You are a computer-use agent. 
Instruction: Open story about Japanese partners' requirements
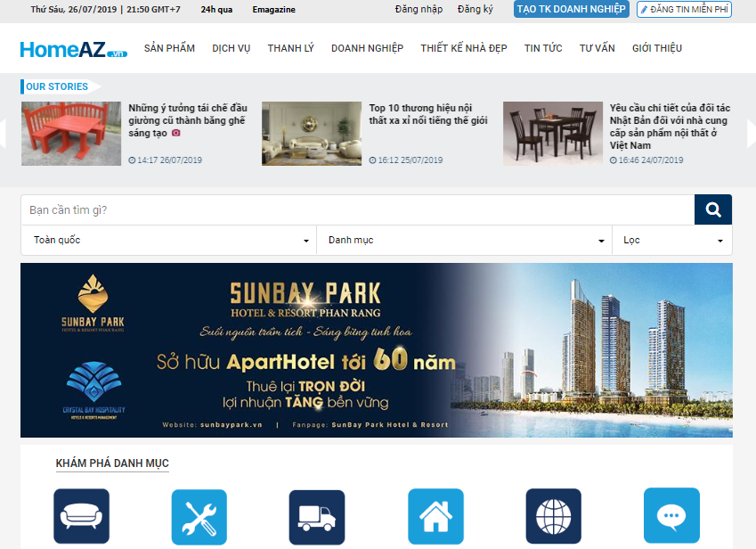click(x=670, y=127)
